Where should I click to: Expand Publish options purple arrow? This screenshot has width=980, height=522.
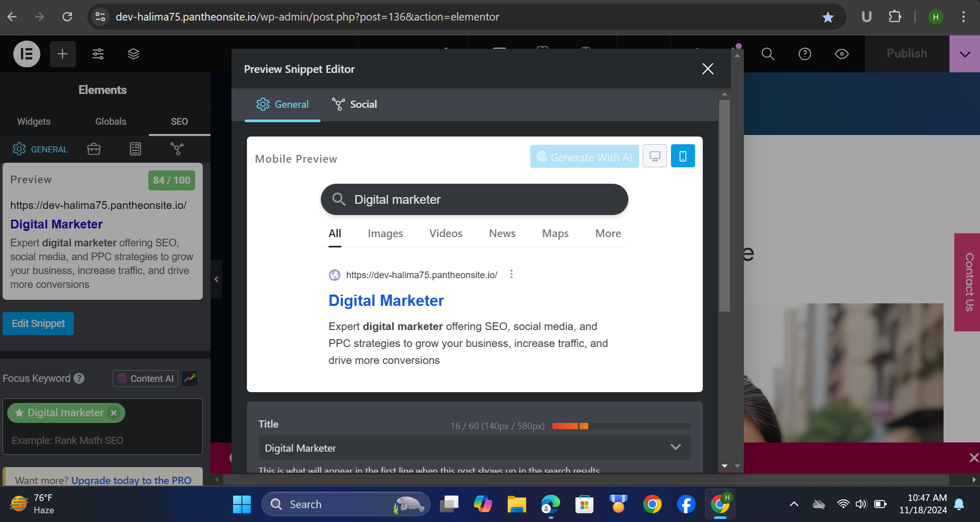click(965, 54)
